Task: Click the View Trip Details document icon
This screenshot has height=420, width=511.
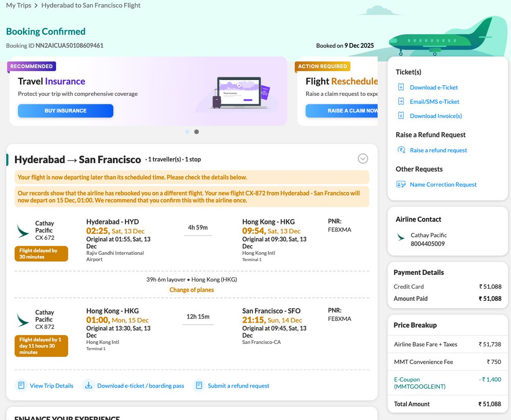Action: pyautogui.click(x=20, y=385)
